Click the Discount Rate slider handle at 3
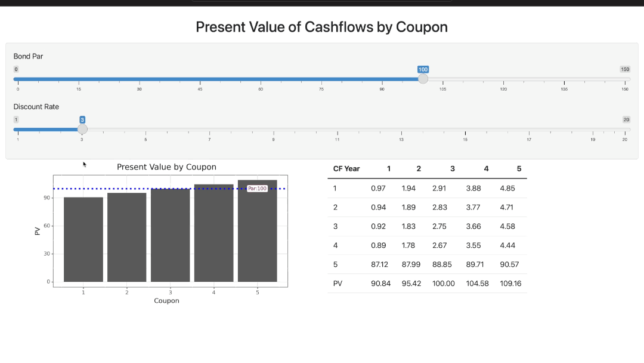This screenshot has width=644, height=363. click(82, 129)
